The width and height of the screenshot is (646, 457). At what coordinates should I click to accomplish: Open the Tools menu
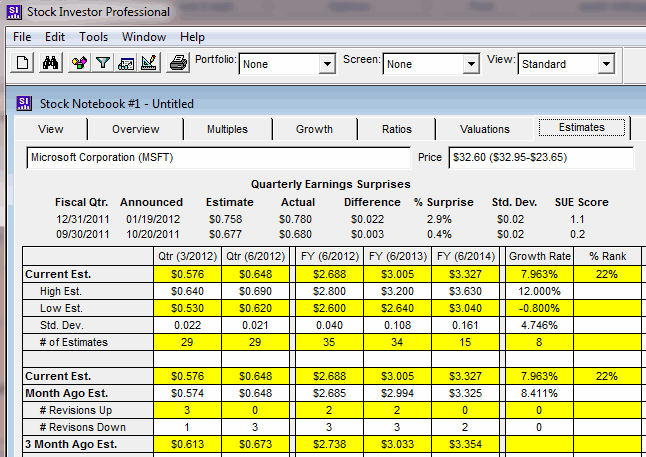[94, 37]
